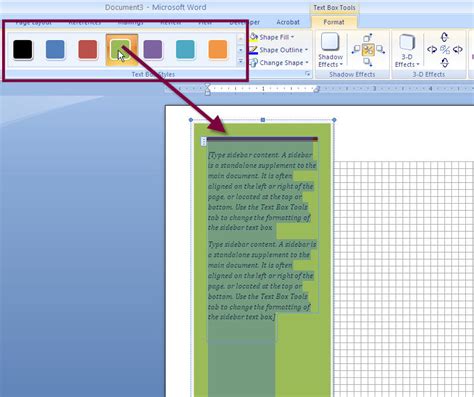Image resolution: width=474 pixels, height=397 pixels.
Task: Nudge shadow right
Action: (380, 50)
